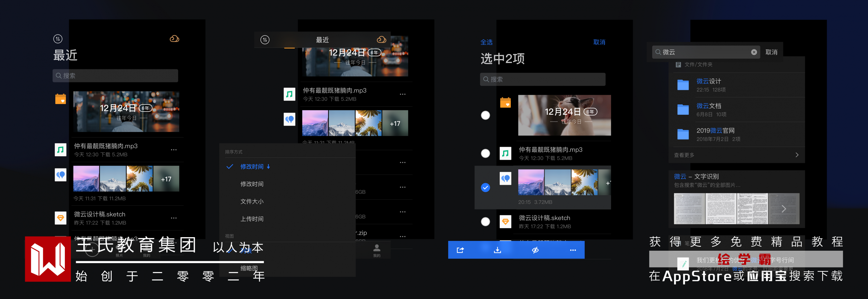Cancel search with 取消 beside 微云 field
Screen dimensions: 868x299
771,52
